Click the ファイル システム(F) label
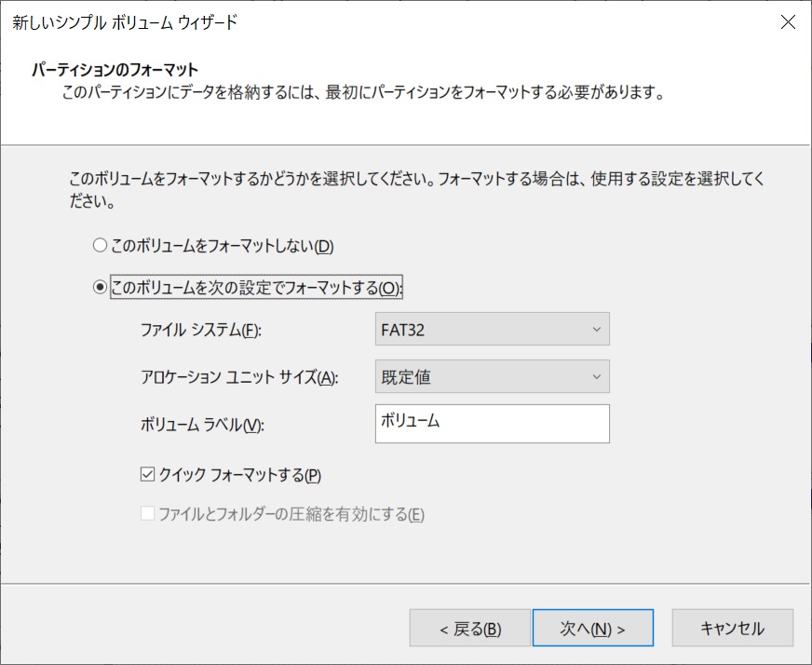This screenshot has width=812, height=665. [x=201, y=330]
